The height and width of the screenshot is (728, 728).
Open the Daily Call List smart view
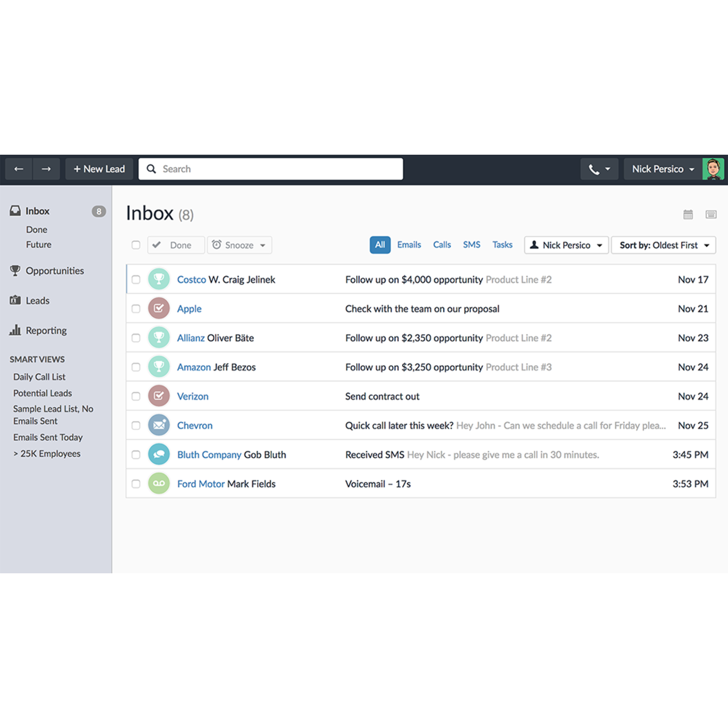[39, 377]
